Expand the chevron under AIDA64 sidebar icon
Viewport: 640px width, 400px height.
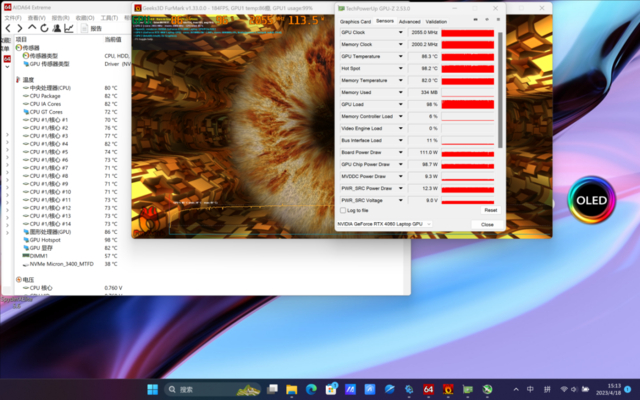[7, 67]
